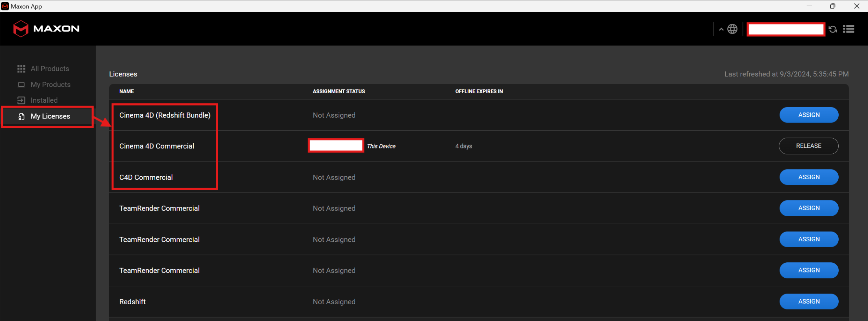Click the My Licenses document icon
868x321 pixels.
tap(21, 116)
